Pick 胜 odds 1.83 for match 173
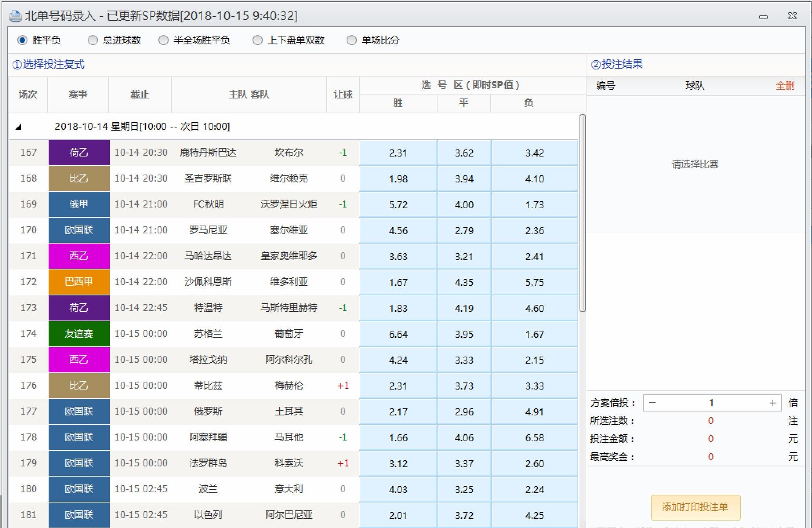This screenshot has width=812, height=528. click(x=398, y=308)
